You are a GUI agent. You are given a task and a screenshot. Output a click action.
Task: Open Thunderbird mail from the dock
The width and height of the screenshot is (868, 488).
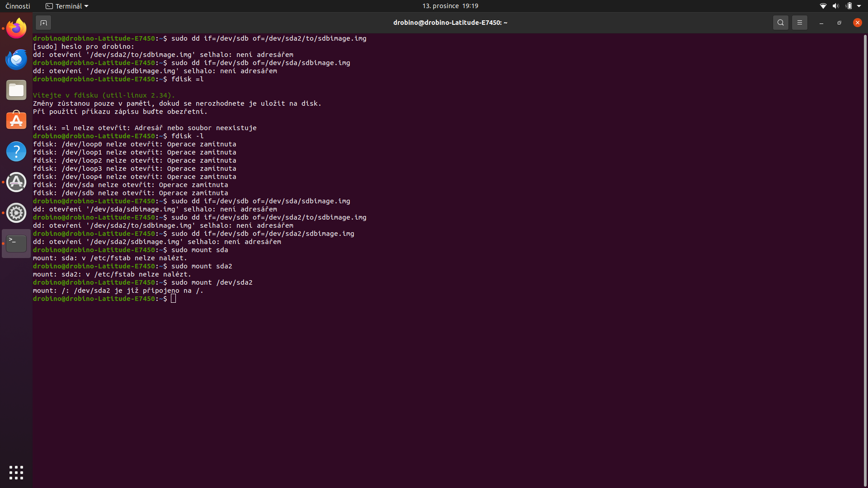point(16,59)
